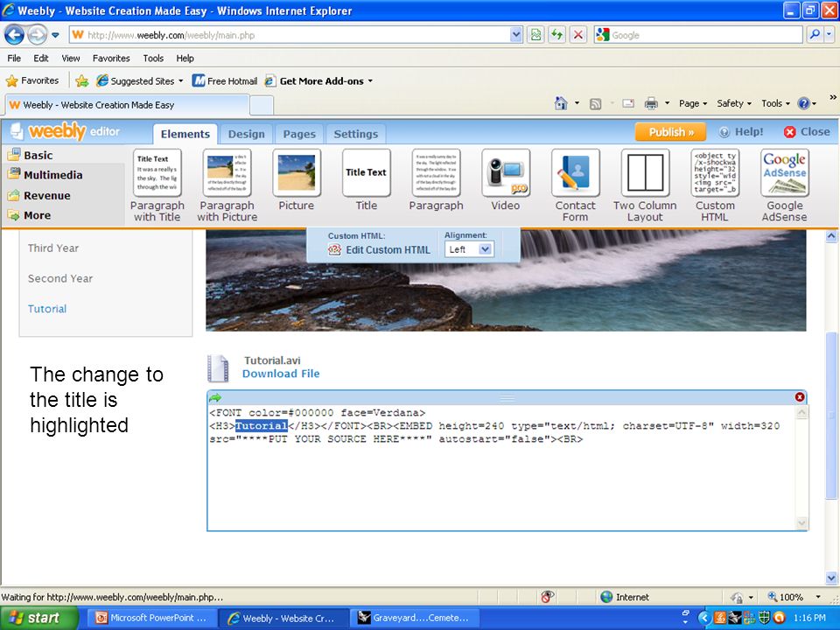
Task: Click the search magnifier icon
Action: click(x=815, y=35)
